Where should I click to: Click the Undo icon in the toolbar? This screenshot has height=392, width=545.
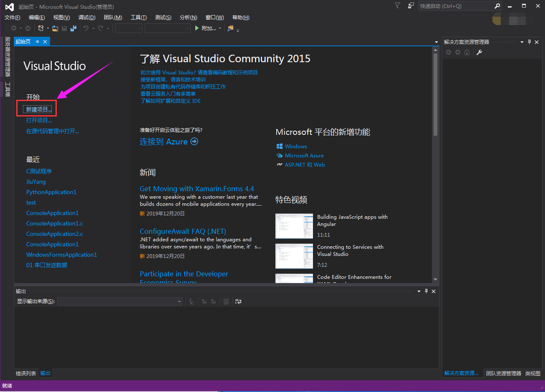point(86,28)
